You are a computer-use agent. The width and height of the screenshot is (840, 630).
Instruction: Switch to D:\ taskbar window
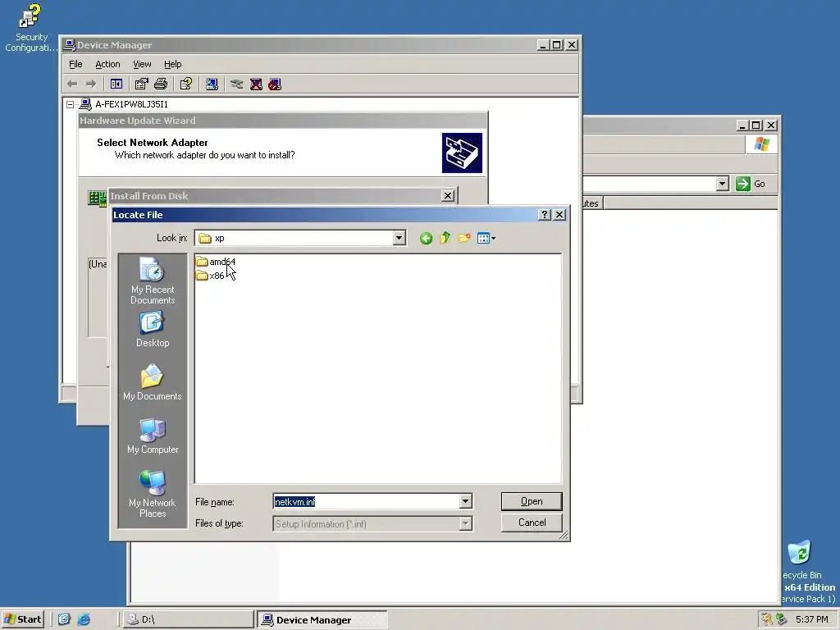tap(188, 619)
